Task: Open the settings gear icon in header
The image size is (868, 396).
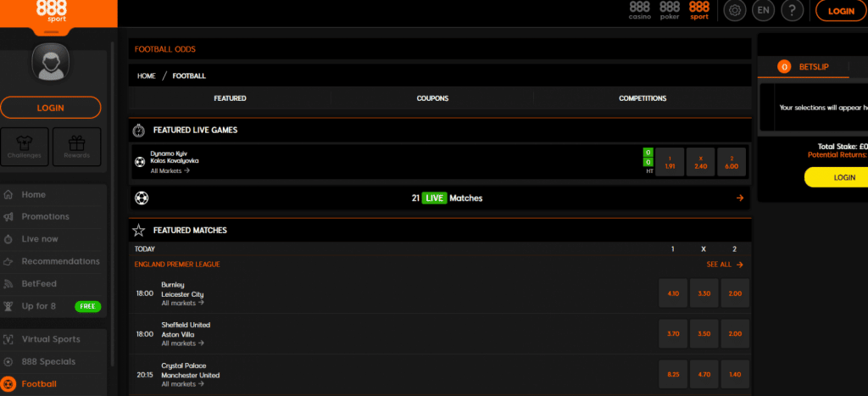Action: click(x=733, y=11)
